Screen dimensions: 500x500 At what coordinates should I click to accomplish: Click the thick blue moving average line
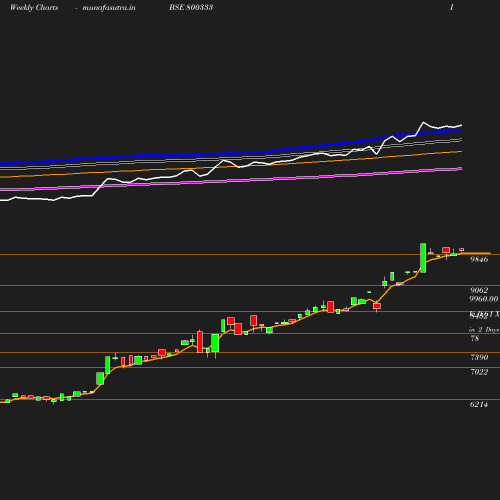(231, 154)
